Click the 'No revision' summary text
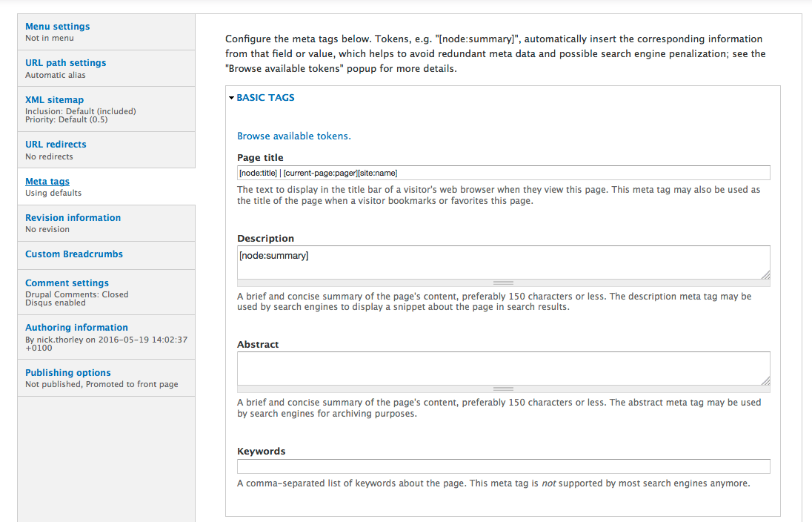812x522 pixels. click(47, 229)
